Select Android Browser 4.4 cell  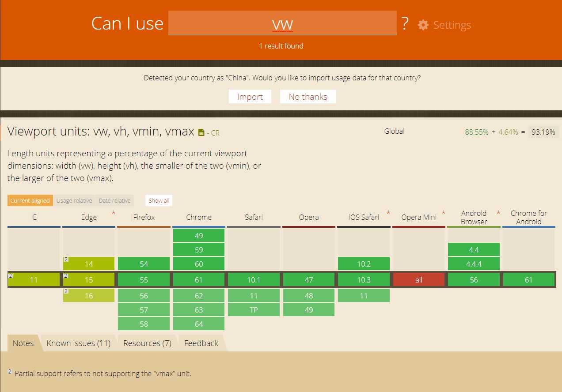click(474, 250)
